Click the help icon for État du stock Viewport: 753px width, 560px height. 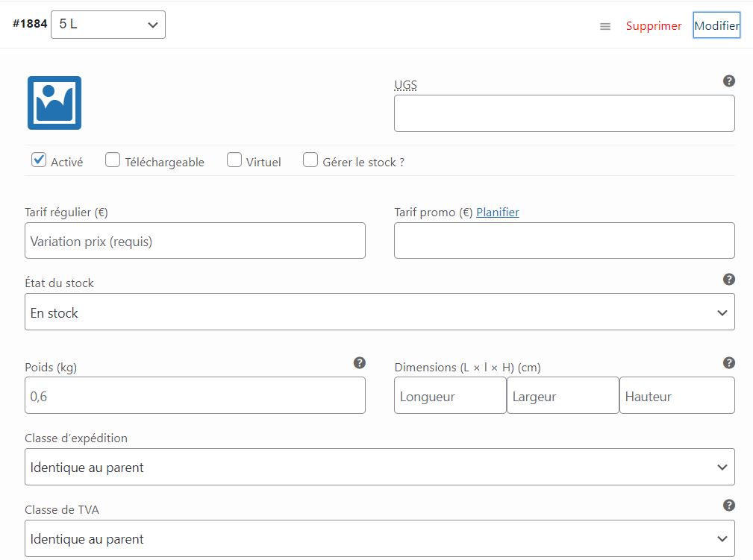tap(729, 279)
